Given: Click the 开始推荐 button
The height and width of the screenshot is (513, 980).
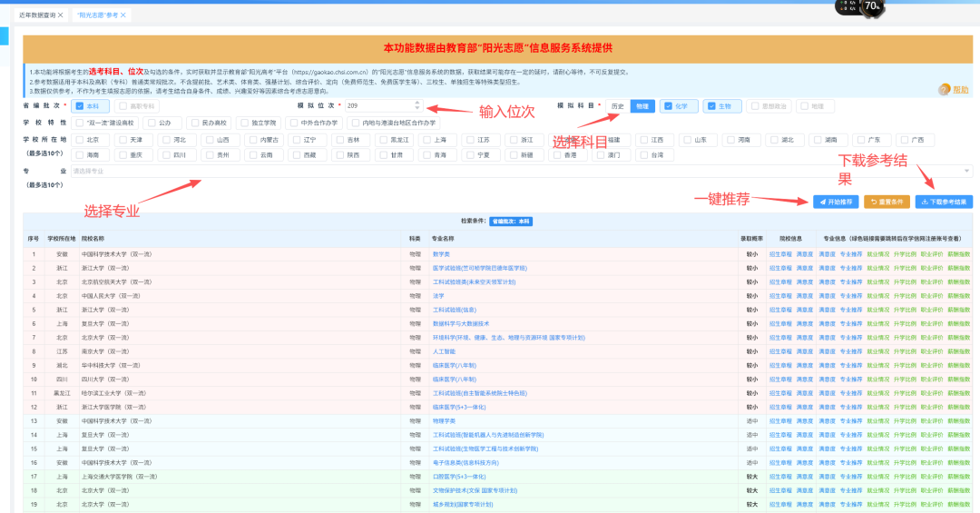Looking at the screenshot, I should (836, 202).
